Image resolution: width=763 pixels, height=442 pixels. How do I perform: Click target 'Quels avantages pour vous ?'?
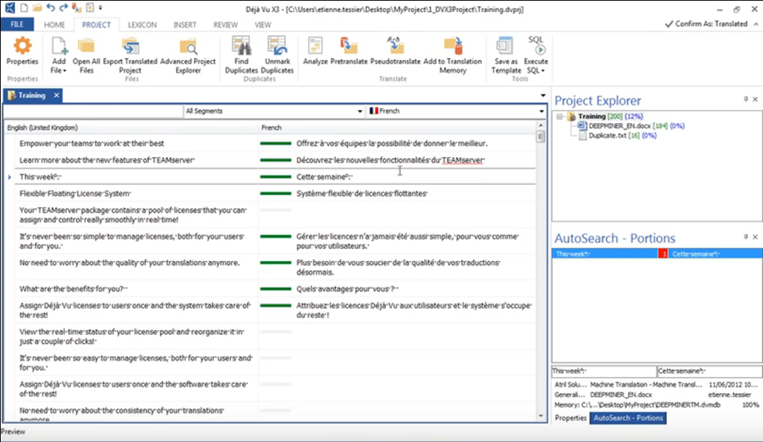coord(347,289)
